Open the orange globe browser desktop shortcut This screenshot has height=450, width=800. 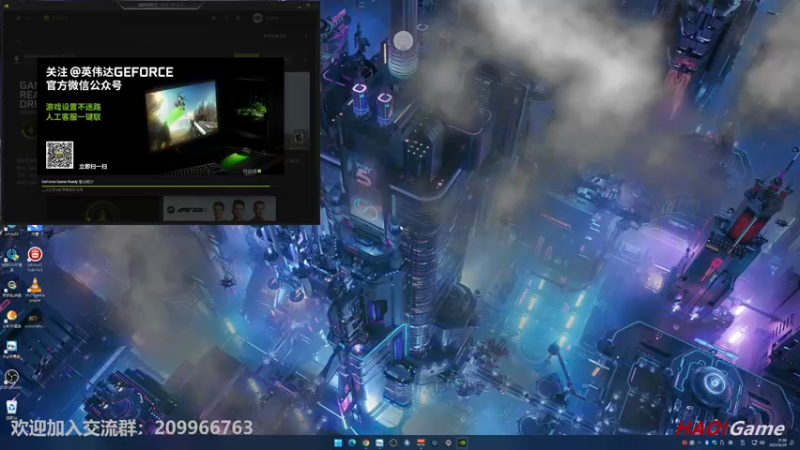(x=11, y=315)
